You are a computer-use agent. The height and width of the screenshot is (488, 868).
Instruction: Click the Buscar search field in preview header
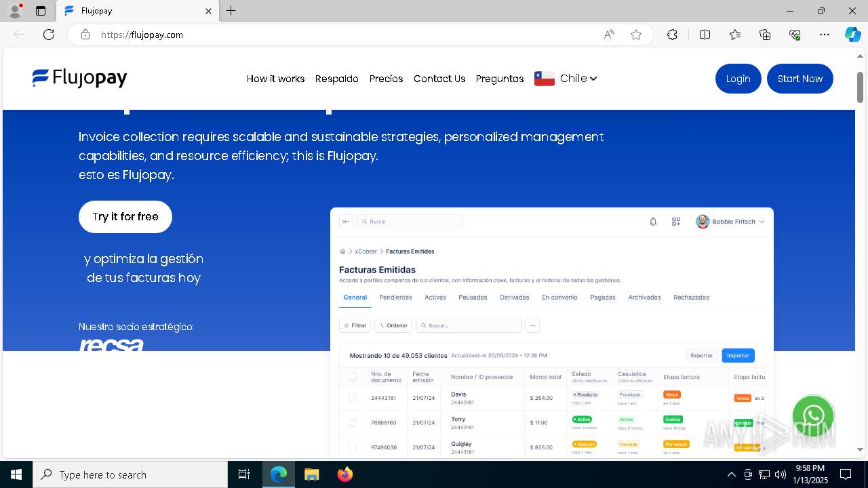point(410,222)
